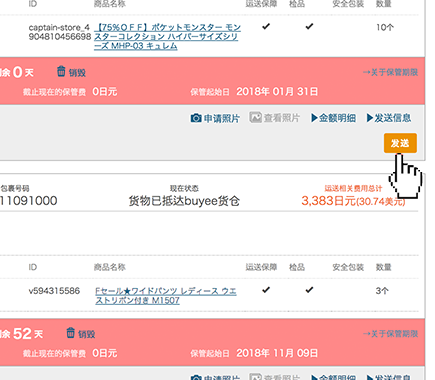The image size is (435, 380).
Task: Click 运送保障 checkmark in ワイドパンツ row
Action: click(266, 290)
